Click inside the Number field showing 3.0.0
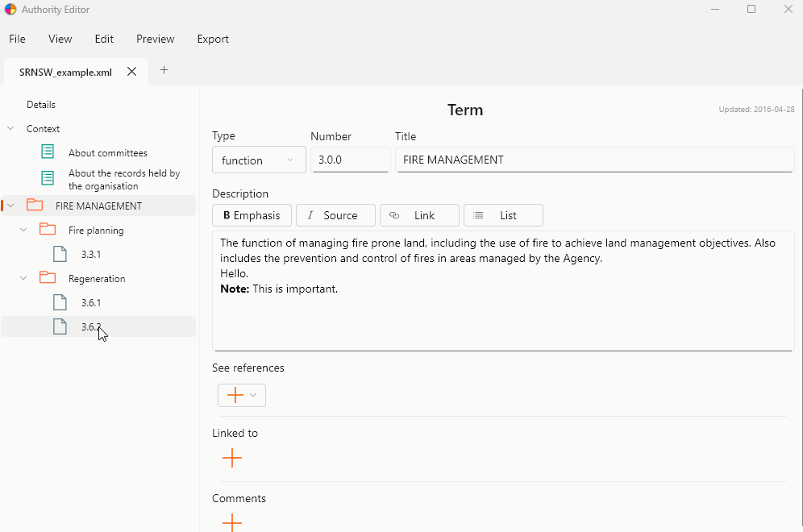Viewport: 803px width, 532px height. [350, 160]
